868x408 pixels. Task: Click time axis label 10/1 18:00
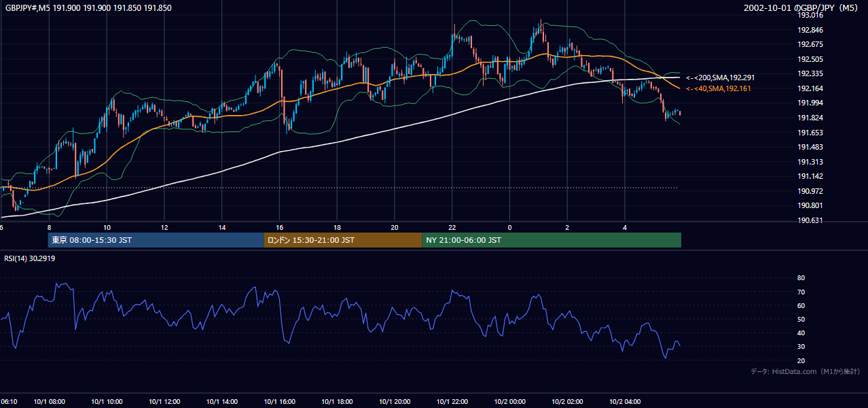(x=337, y=402)
